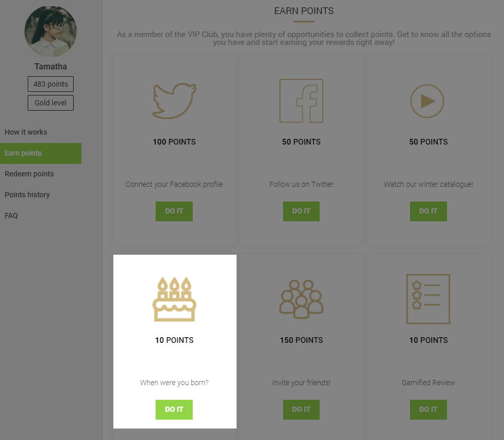Image resolution: width=504 pixels, height=440 pixels.
Task: Click DO IT under When were you born
Action: tap(174, 410)
